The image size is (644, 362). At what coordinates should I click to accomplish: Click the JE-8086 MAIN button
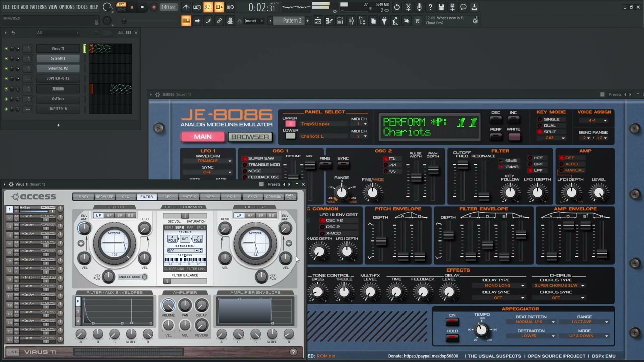click(x=203, y=137)
